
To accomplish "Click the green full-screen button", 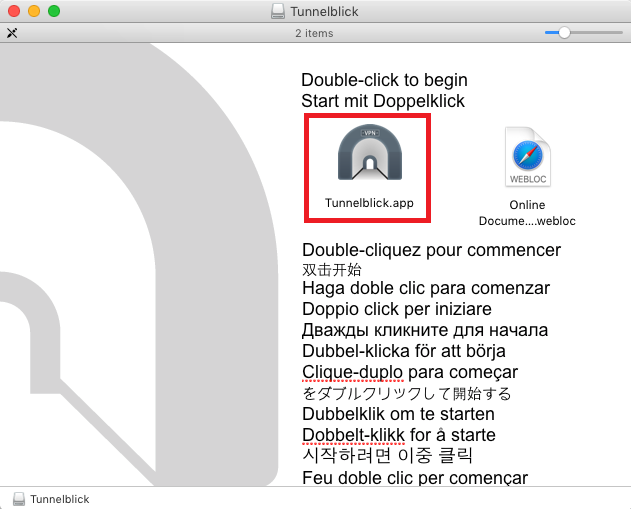I will [x=54, y=11].
